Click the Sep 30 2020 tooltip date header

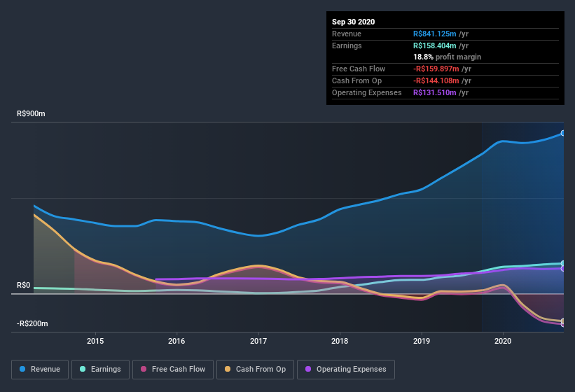tap(354, 22)
